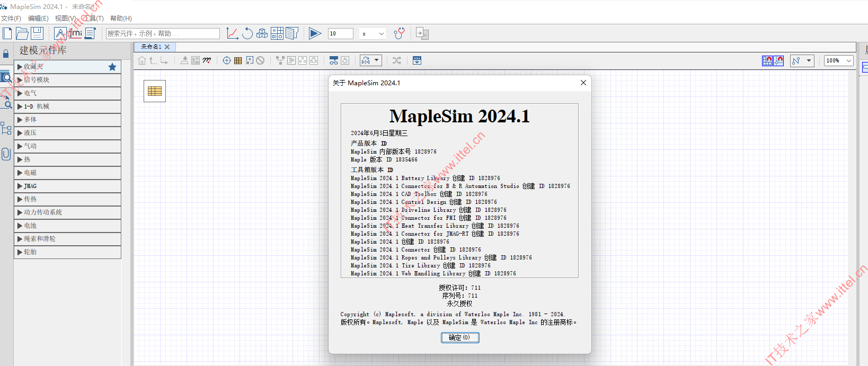
Task: Expand the 绳索和滑轮 library group
Action: [67, 239]
